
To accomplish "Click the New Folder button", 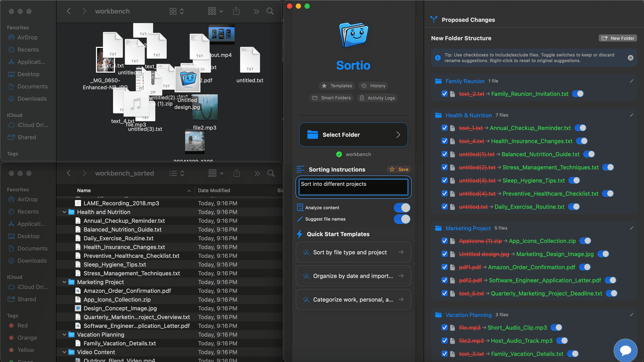I will [618, 38].
